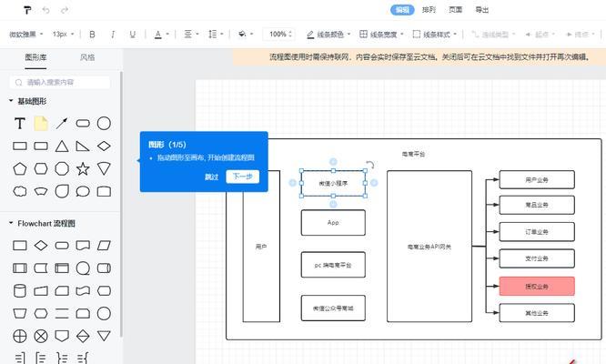Select the arrow line shape
The height and width of the screenshot is (364, 606).
(62, 124)
